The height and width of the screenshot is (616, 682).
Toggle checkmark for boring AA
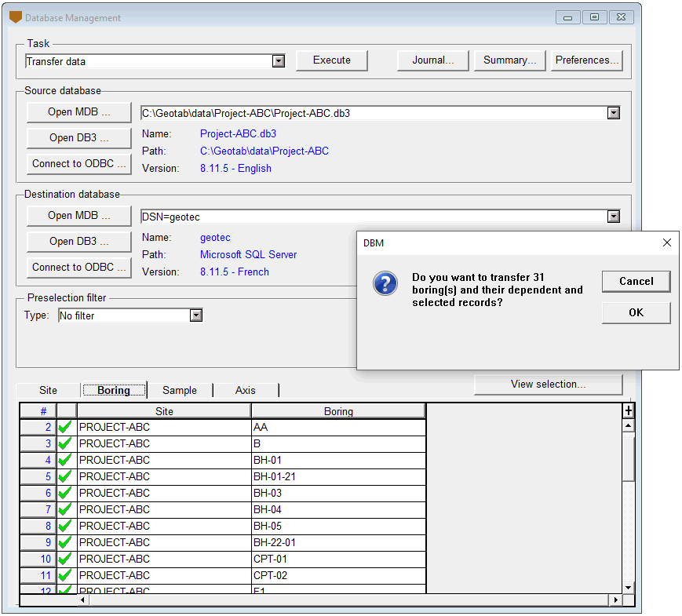pyautogui.click(x=66, y=427)
